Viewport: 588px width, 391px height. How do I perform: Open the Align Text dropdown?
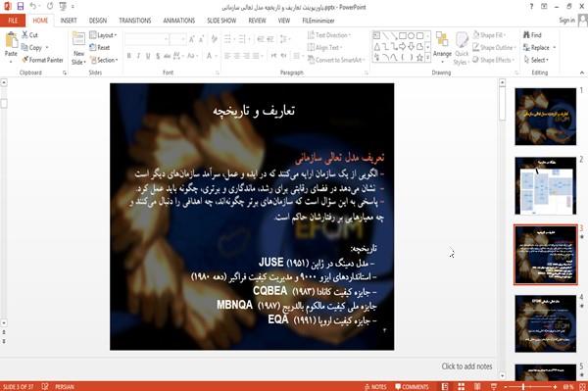[x=324, y=48]
